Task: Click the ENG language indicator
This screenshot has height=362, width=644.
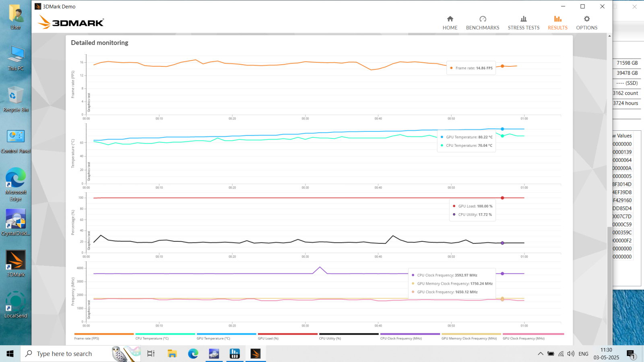Action: pyautogui.click(x=583, y=354)
